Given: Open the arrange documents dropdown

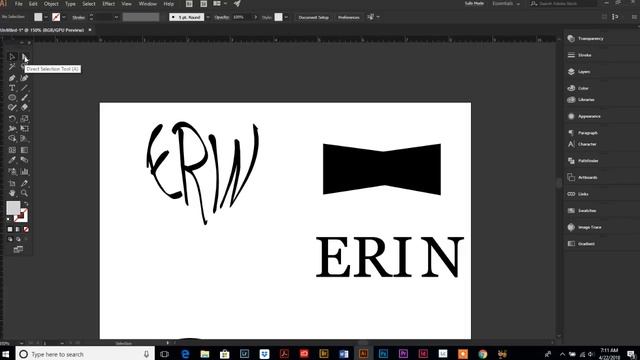Looking at the screenshot, I should pyautogui.click(x=219, y=4).
